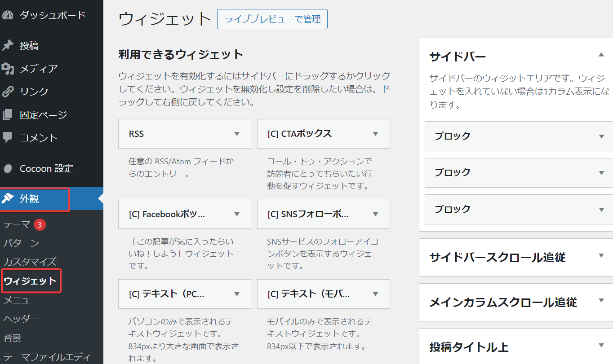The height and width of the screenshot is (364, 613).
Task: Open the カスタマイズ submenu item
Action: click(x=30, y=262)
